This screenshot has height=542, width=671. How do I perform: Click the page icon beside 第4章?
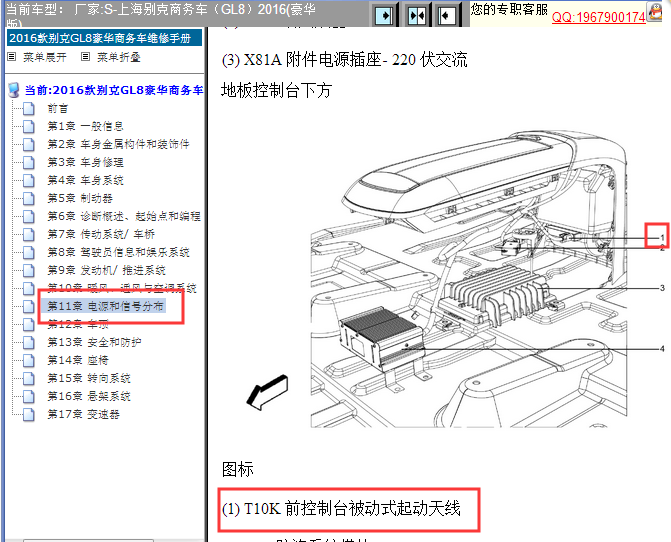coord(29,181)
